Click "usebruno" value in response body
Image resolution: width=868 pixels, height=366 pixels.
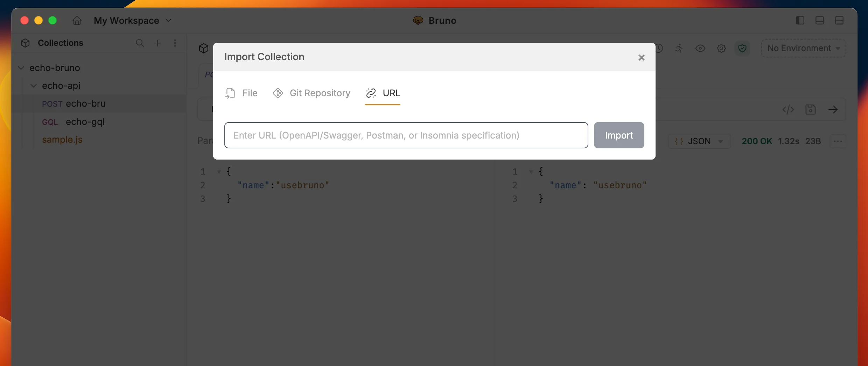tap(620, 185)
